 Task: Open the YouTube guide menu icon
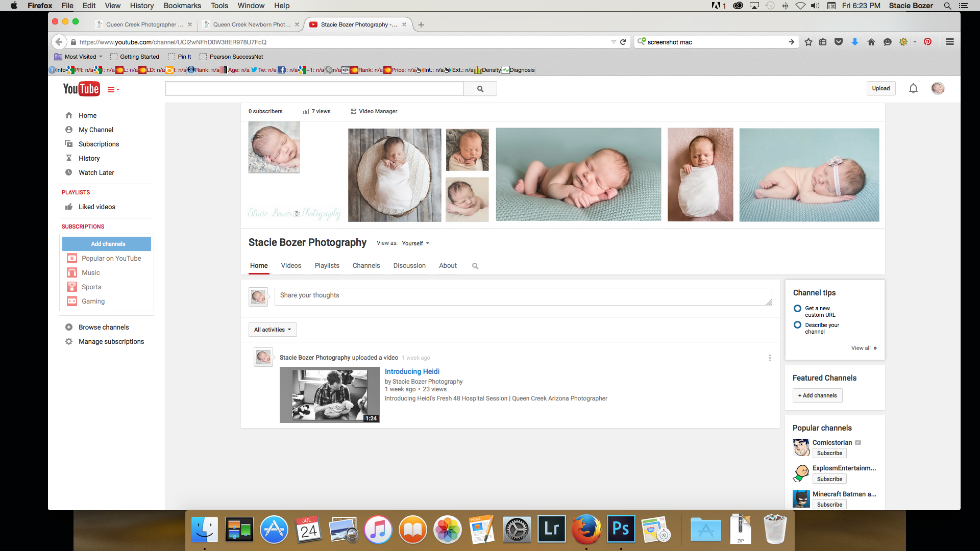tap(113, 90)
